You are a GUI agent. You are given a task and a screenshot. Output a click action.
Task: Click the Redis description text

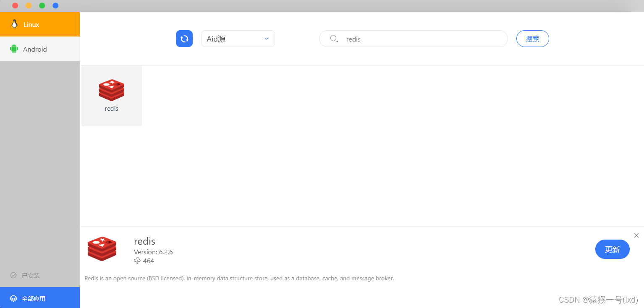tap(239, 278)
